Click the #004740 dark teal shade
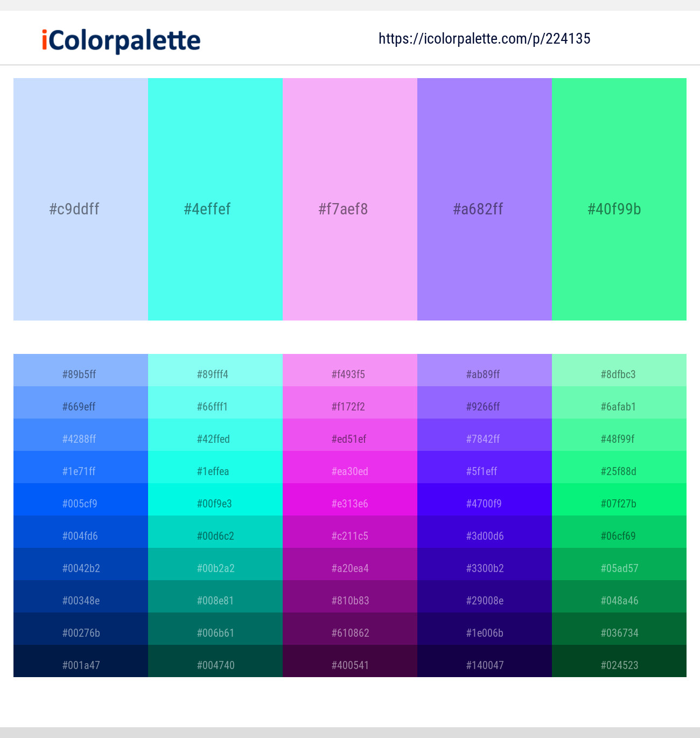This screenshot has width=700, height=738. [215, 665]
